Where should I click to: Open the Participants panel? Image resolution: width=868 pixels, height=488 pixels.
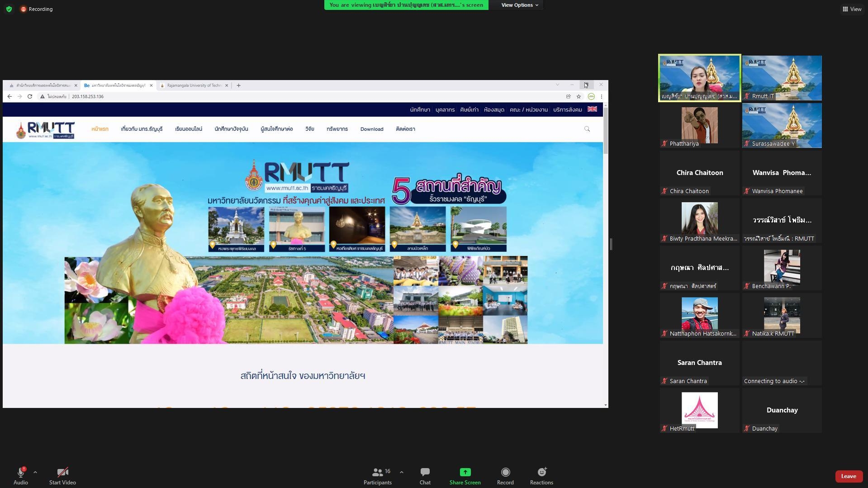[378, 475]
